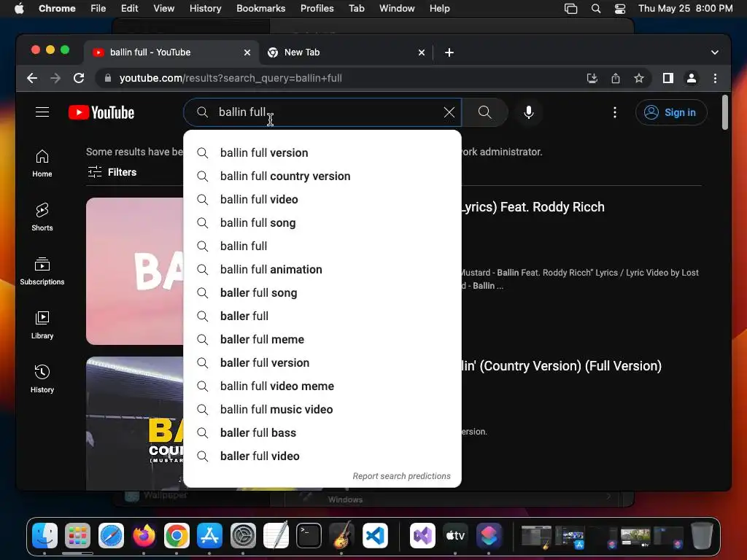Choose suggestion 'ballin full song'

(x=322, y=223)
